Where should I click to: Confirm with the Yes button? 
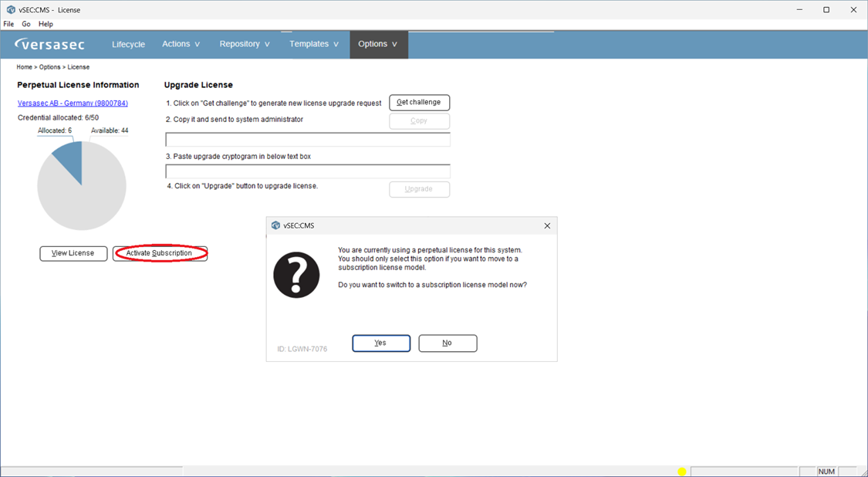click(381, 343)
